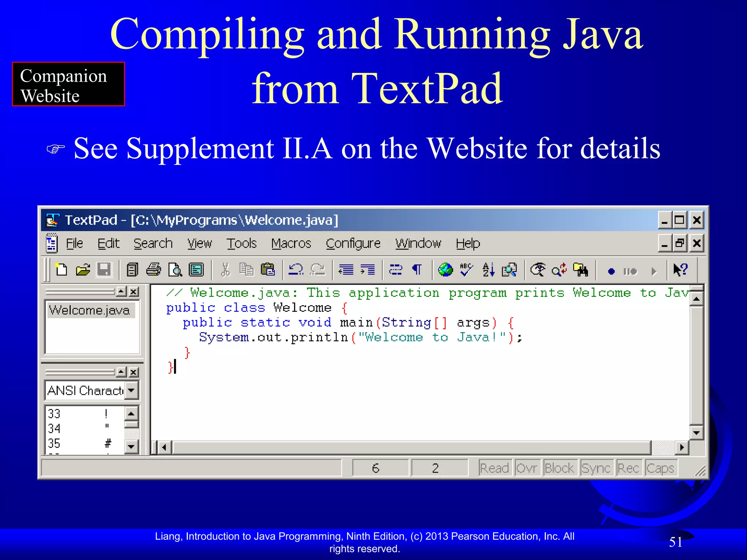
Task: Open the Macros menu
Action: [291, 243]
